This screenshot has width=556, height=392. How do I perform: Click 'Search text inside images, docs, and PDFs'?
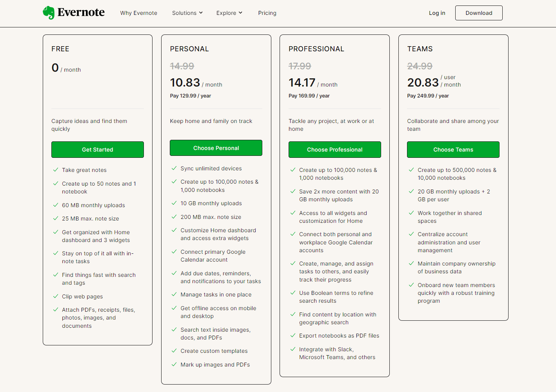point(216,334)
